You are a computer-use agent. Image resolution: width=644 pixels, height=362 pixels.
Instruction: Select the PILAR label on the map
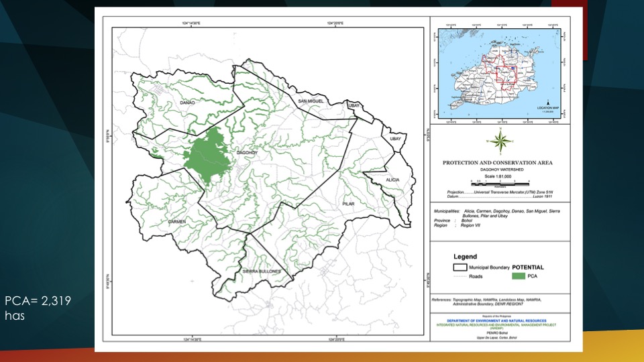click(x=347, y=203)
